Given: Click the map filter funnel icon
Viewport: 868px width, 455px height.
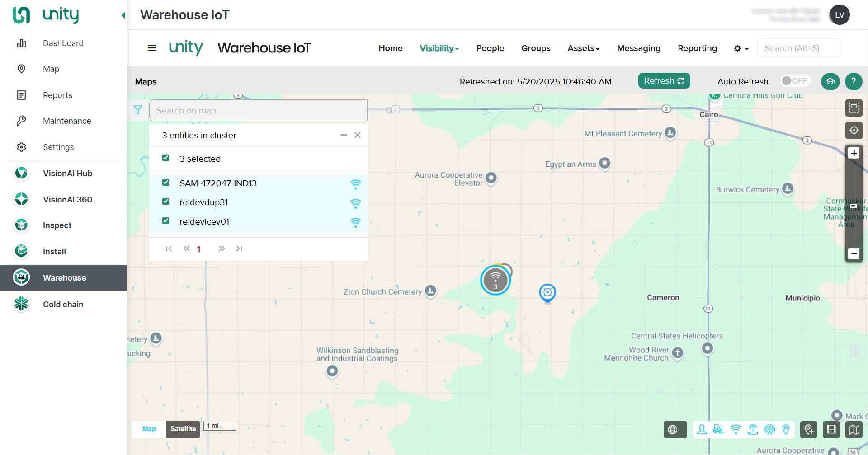Looking at the screenshot, I should 138,110.
